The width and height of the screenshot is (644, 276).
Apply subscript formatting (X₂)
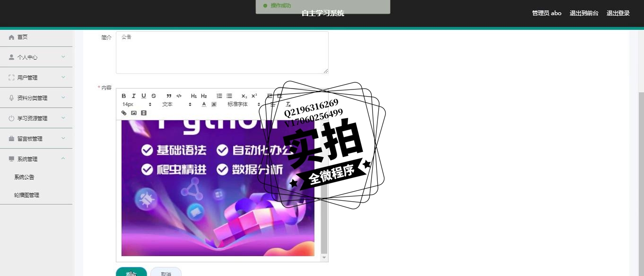[x=244, y=96]
